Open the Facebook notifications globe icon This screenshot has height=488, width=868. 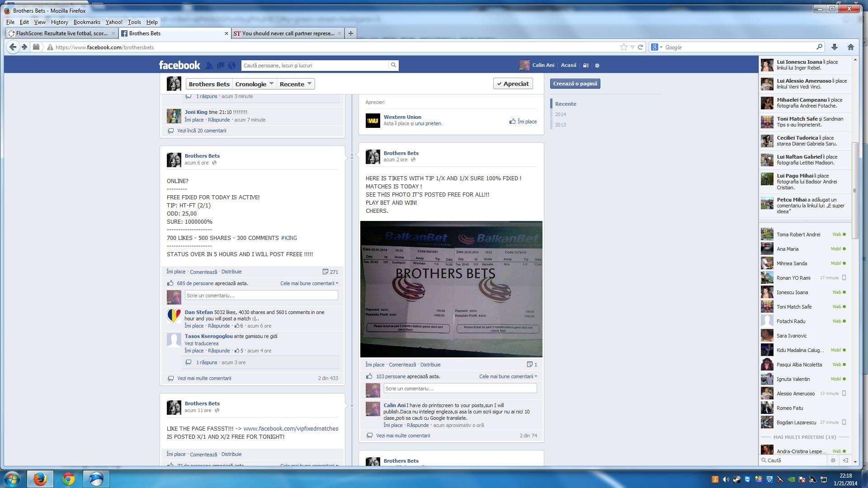232,66
